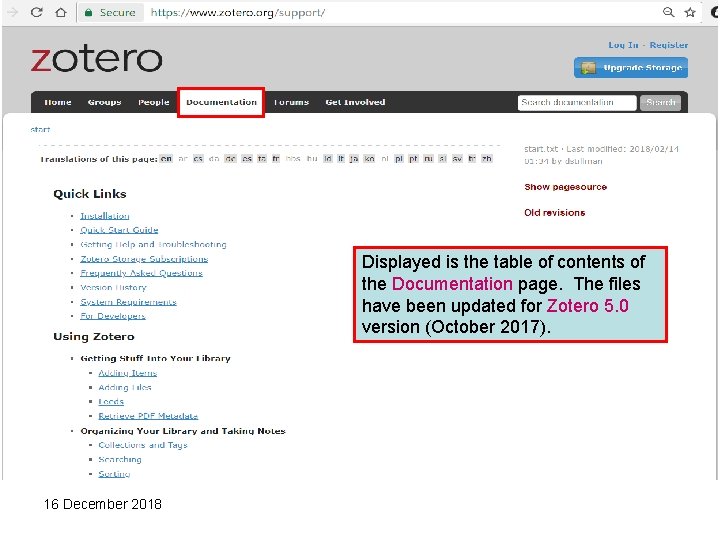Open the Home nav tab

pyautogui.click(x=57, y=102)
